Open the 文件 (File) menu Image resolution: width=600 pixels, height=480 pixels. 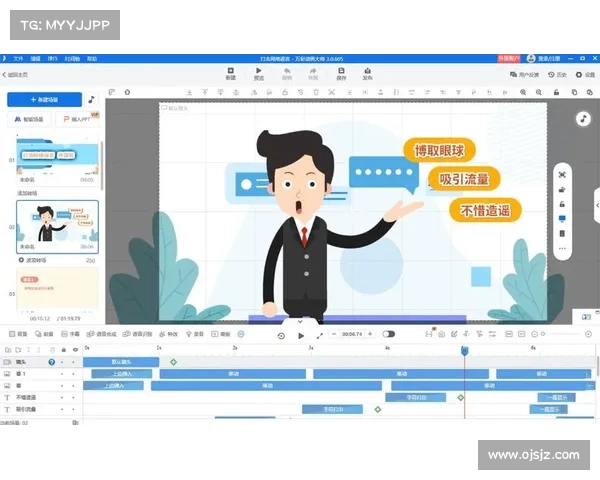[x=18, y=59]
